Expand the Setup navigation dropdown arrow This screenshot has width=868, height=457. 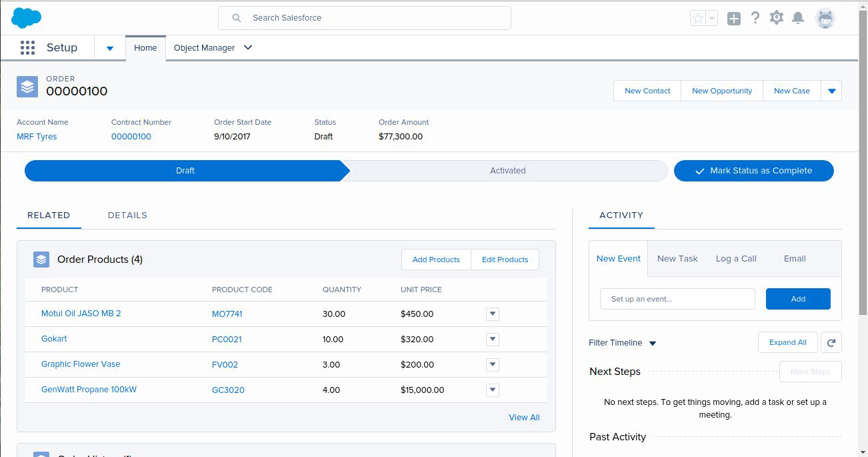coord(110,48)
